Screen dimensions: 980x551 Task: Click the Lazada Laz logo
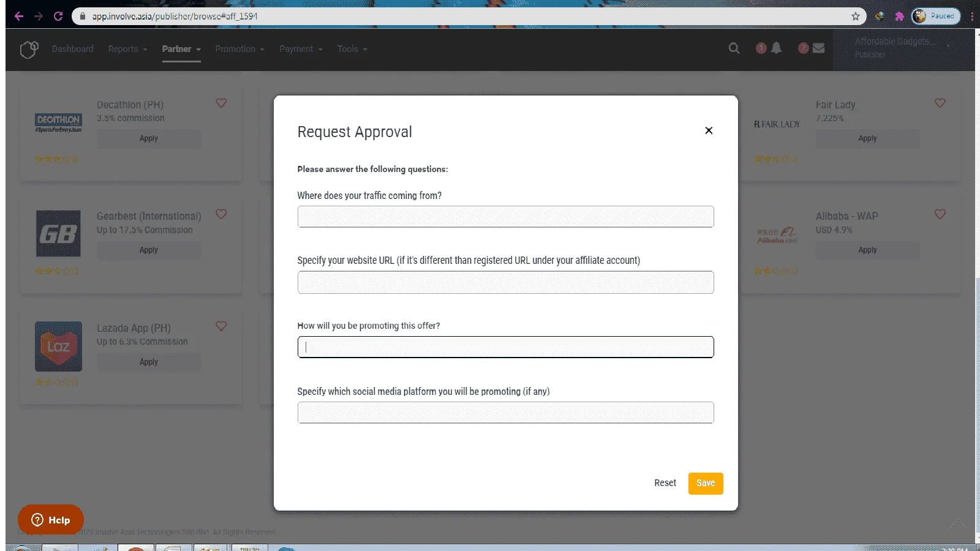coord(58,347)
